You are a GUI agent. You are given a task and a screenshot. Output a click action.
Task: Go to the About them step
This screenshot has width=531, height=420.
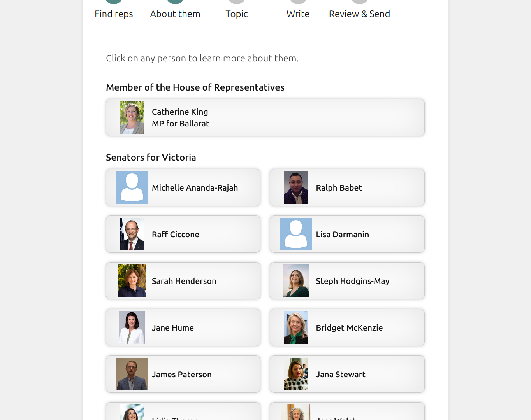175,14
